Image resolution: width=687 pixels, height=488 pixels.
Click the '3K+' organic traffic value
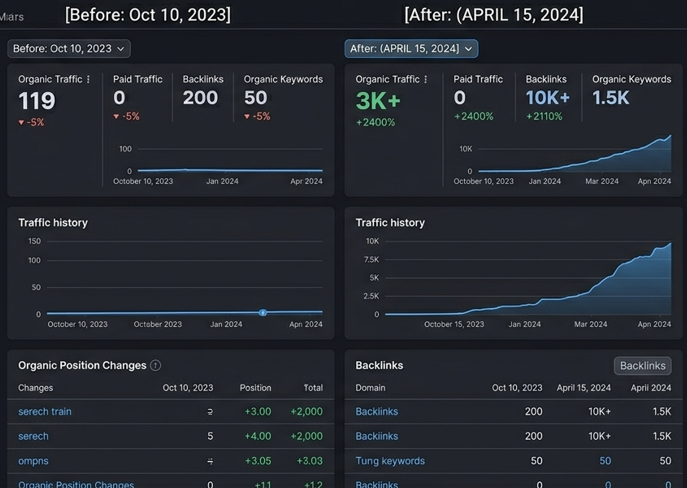[378, 101]
